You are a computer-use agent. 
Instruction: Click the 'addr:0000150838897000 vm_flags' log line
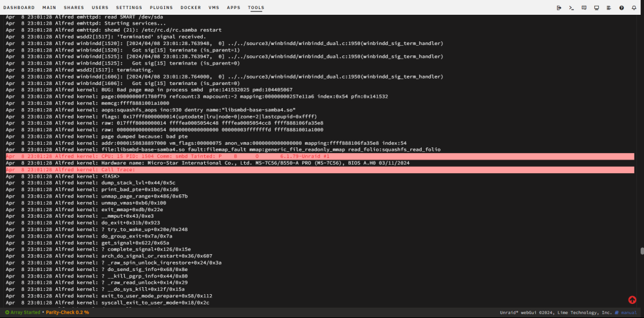pos(206,143)
